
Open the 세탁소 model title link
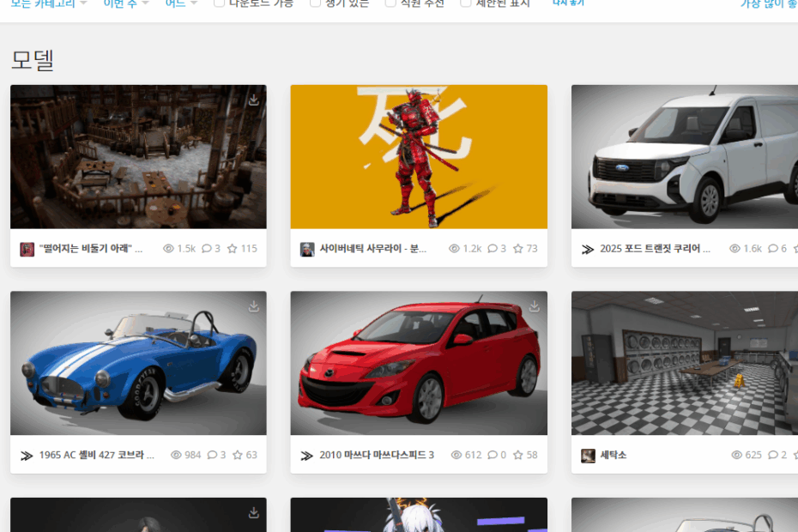[613, 455]
